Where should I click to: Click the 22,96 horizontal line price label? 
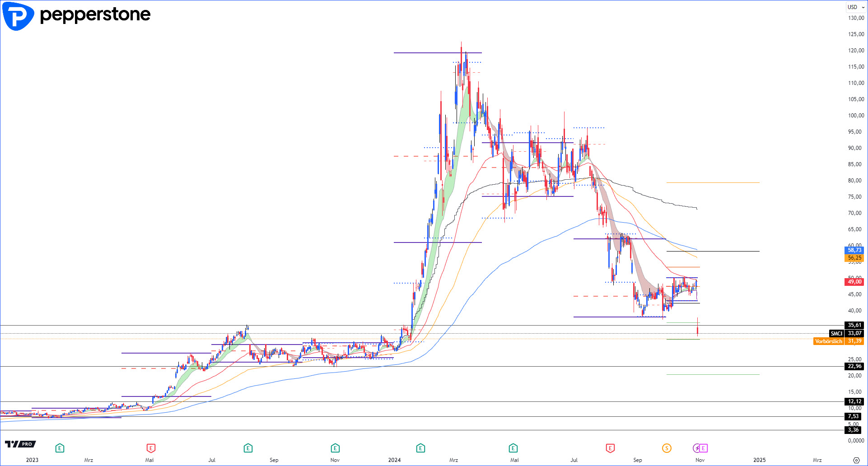tap(854, 366)
